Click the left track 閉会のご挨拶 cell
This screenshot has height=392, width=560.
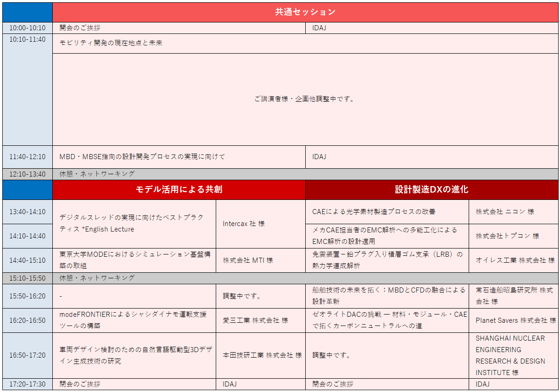(x=134, y=384)
